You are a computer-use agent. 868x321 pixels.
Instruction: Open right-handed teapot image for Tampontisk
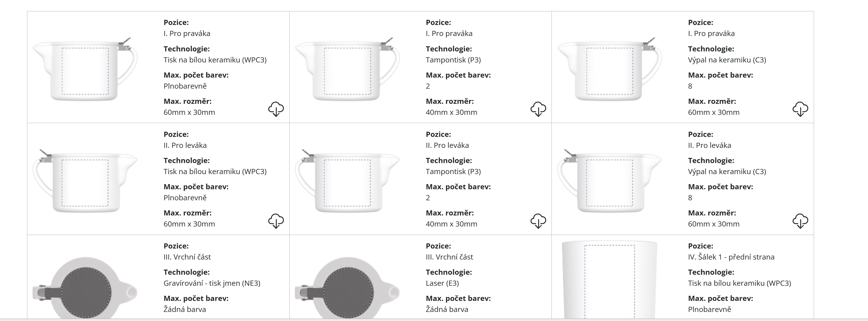(x=347, y=69)
